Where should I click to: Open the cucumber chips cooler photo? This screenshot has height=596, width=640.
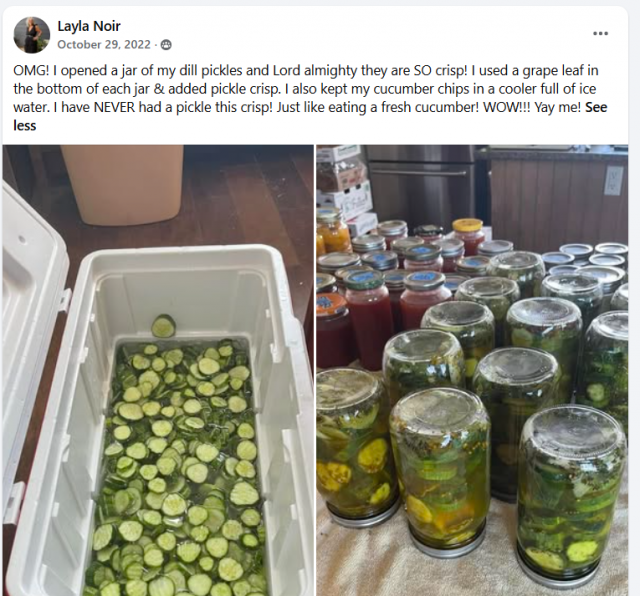pyautogui.click(x=158, y=370)
